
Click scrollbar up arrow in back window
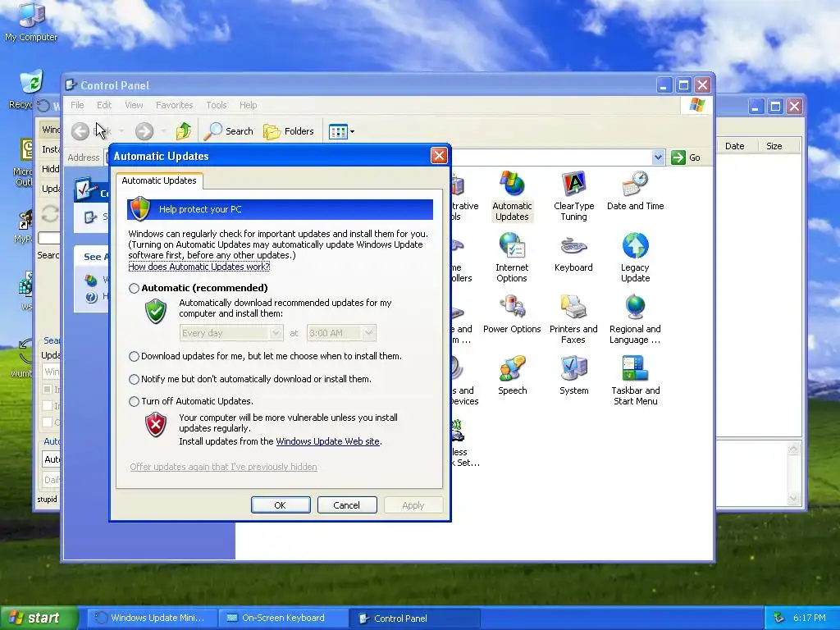point(793,449)
